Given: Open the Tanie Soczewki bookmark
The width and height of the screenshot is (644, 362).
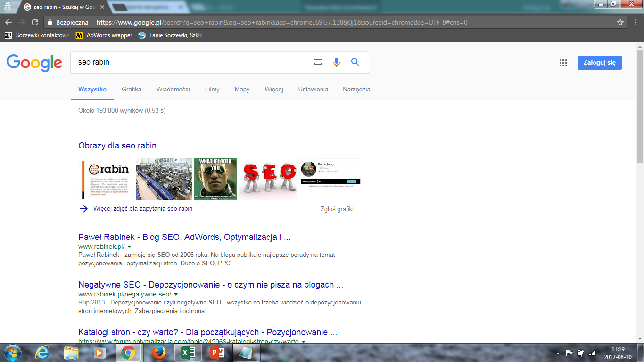Looking at the screenshot, I should (x=170, y=35).
